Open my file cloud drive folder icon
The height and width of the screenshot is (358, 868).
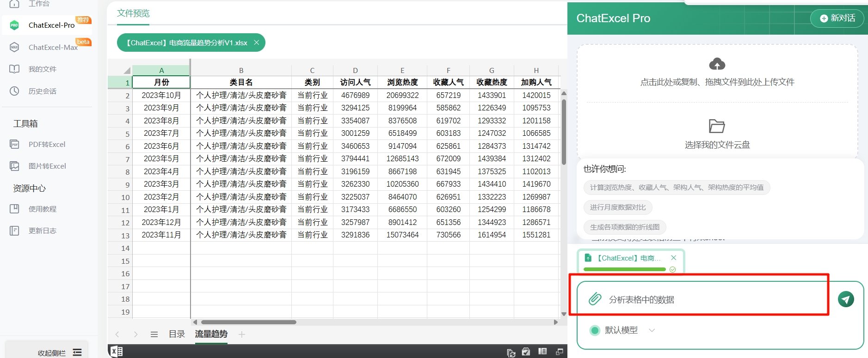[717, 126]
